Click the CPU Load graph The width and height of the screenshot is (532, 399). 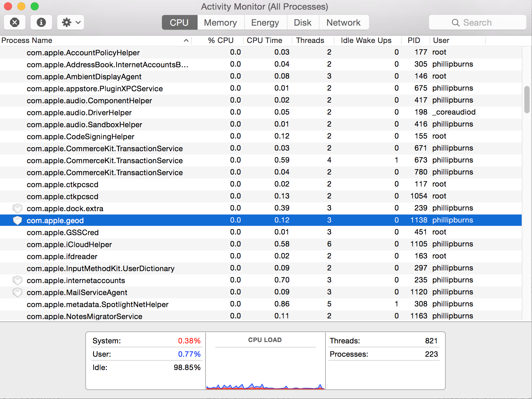(x=265, y=369)
